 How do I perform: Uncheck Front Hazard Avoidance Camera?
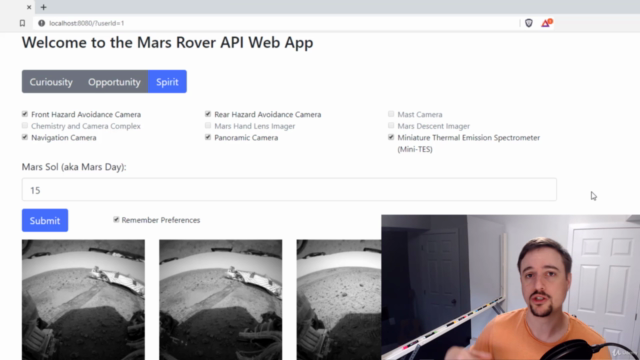25,114
